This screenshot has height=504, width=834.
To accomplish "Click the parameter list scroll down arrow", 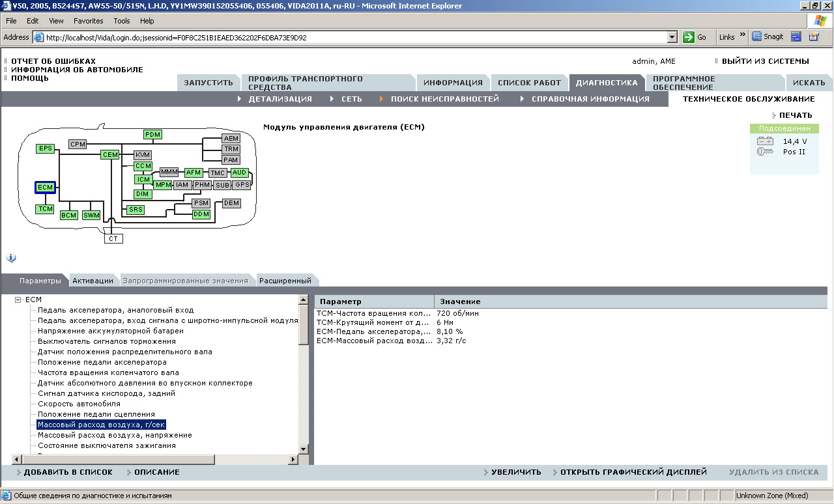I will click(x=303, y=449).
